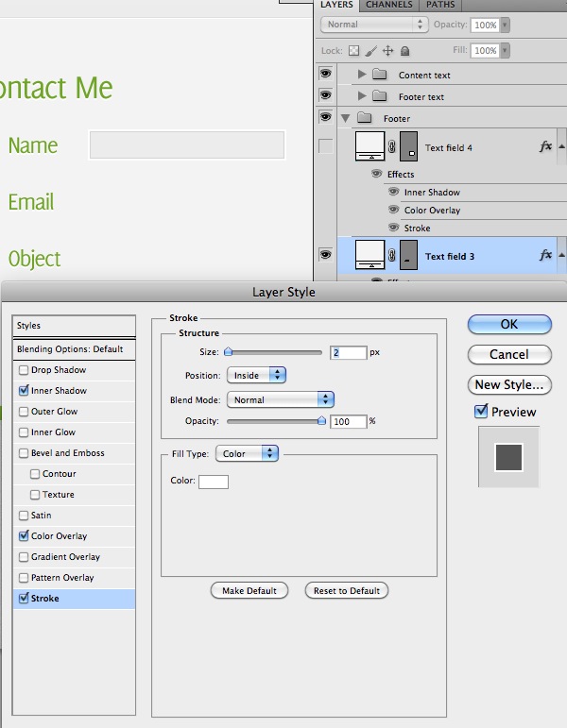567x728 pixels.
Task: Enable the Inner Glow checkbox
Action: [24, 432]
